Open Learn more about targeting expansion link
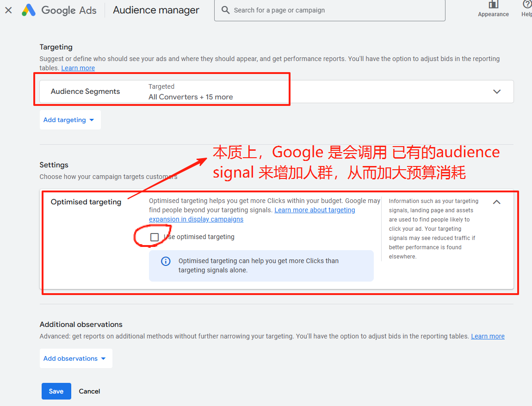 315,210
